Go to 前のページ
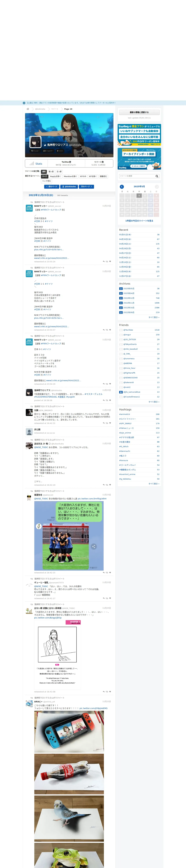This screenshot has height=868, width=186. (x=52, y=186)
